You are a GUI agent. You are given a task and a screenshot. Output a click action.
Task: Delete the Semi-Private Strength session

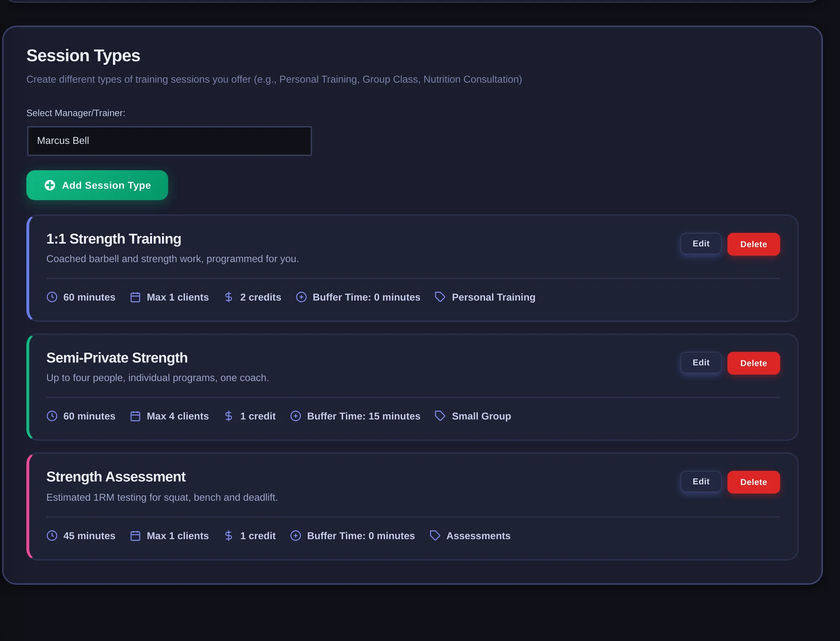(x=753, y=363)
